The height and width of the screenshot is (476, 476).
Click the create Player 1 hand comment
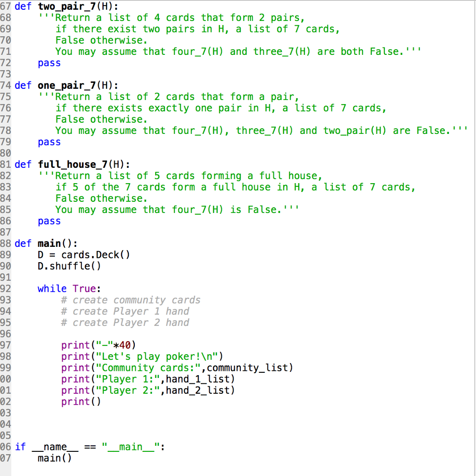[x=126, y=311]
